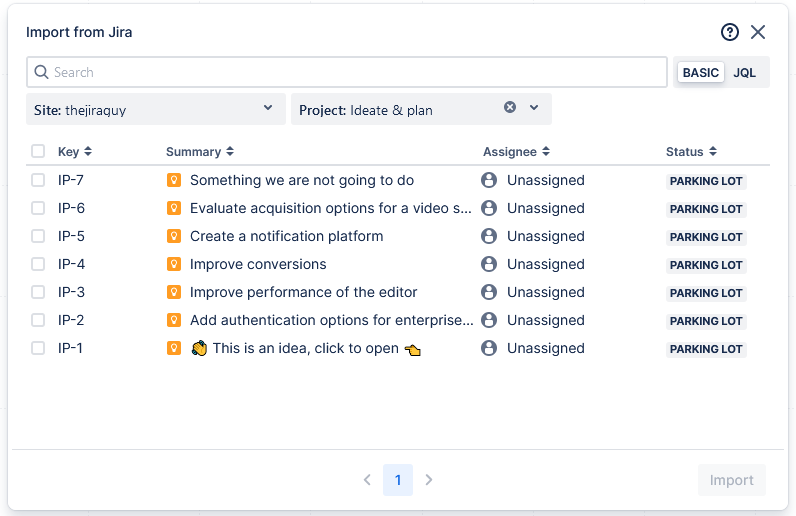
Task: Select the IP-4 row checkbox
Action: 38,264
